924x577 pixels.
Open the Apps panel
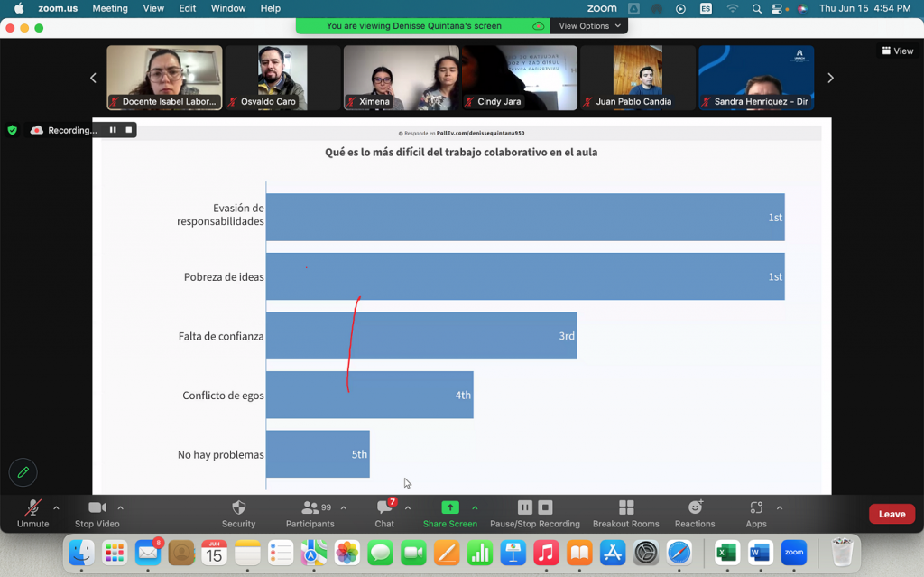click(756, 507)
